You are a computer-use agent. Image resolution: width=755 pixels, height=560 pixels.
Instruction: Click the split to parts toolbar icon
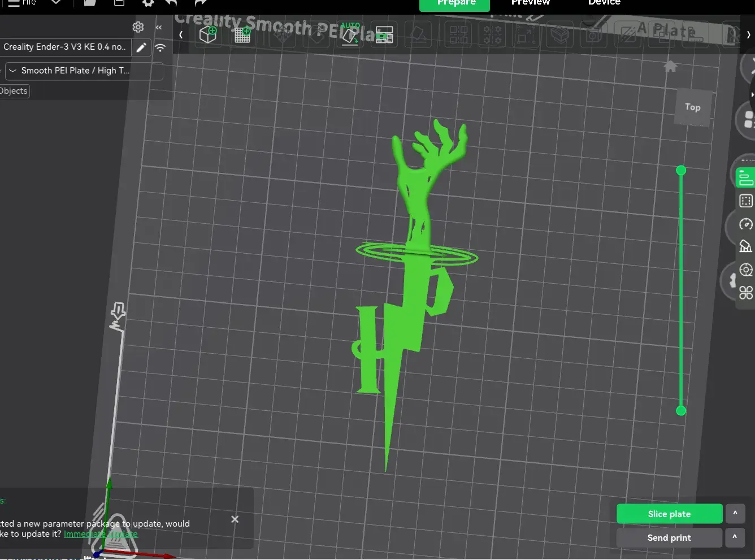tap(492, 35)
